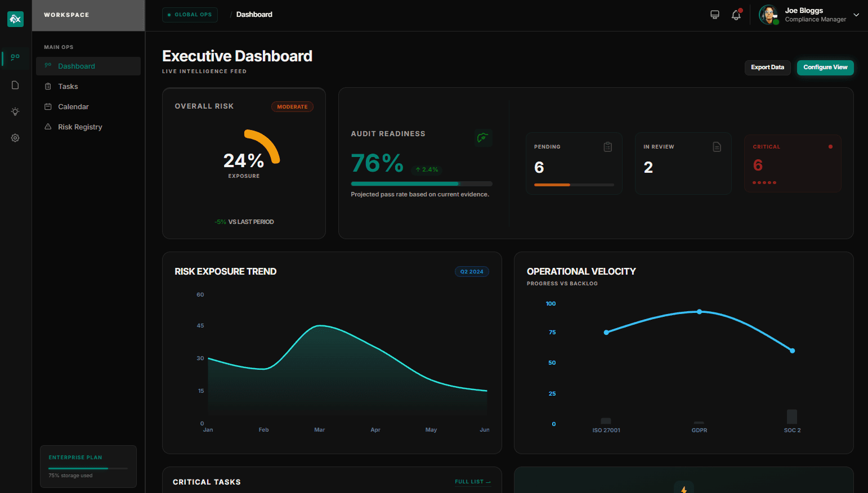Click the ISO 27001 data point on chart

[x=606, y=333]
